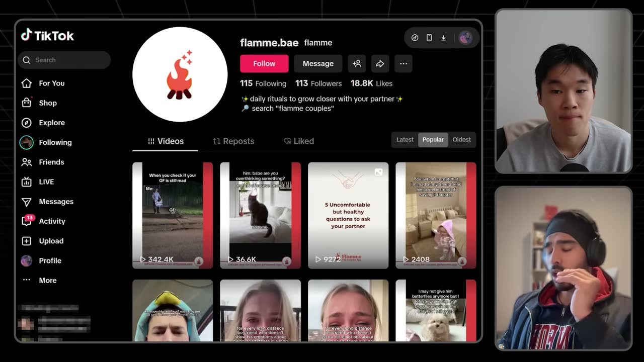
Task: Open the duck hat man video
Action: point(173,311)
